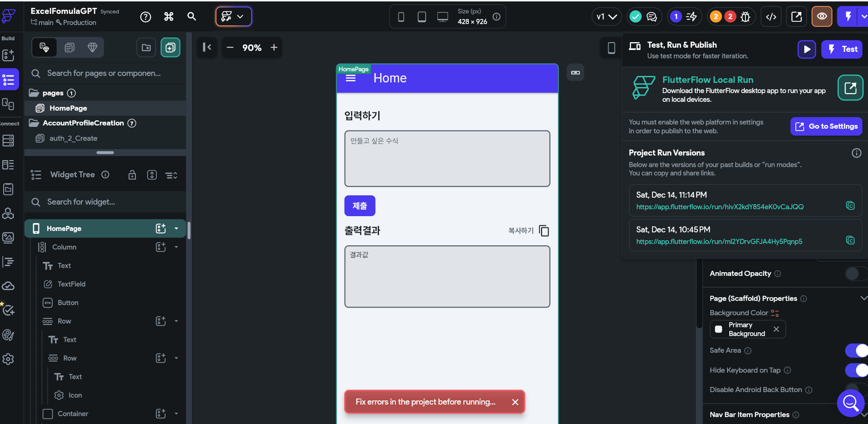Open the developer menu dropdown
Viewport: 868px width, 424px height.
click(234, 17)
